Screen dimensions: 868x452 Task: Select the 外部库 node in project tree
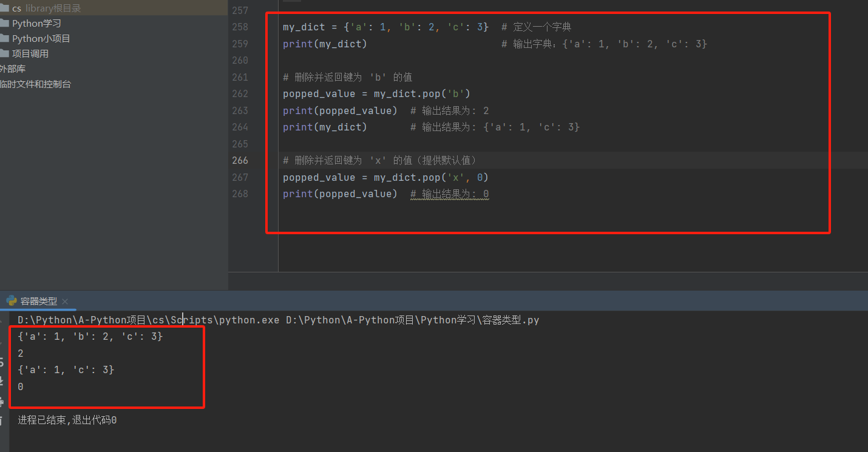tap(13, 69)
